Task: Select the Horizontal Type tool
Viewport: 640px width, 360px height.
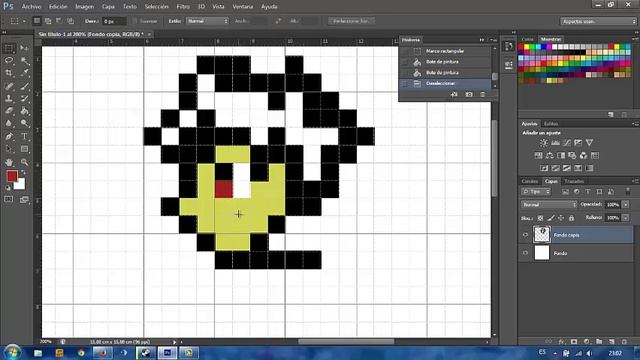Action: [x=24, y=136]
